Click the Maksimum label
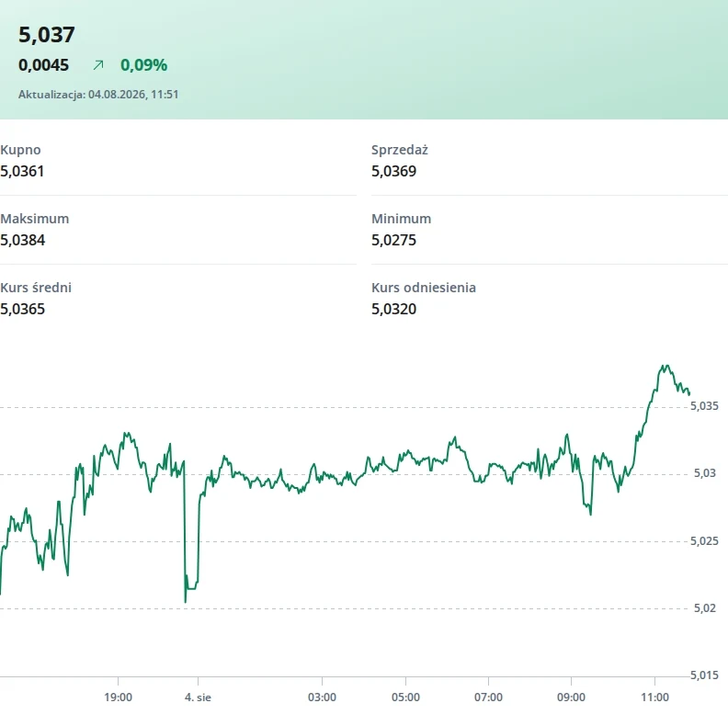 (x=35, y=219)
